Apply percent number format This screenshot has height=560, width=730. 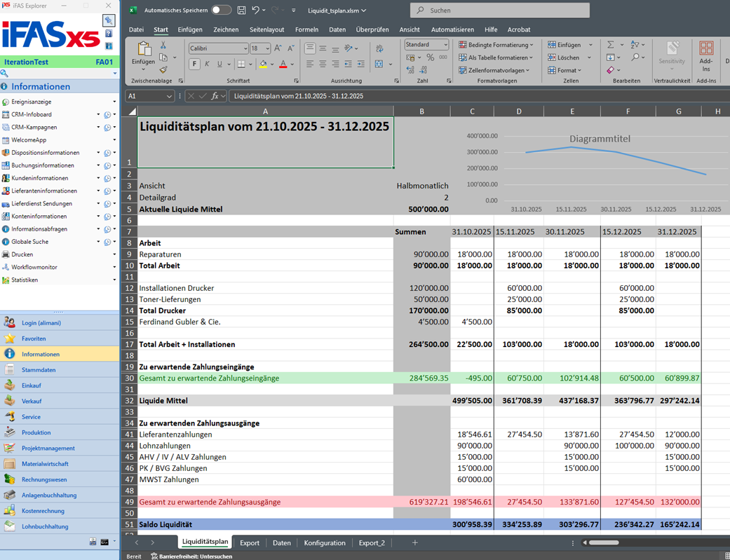click(430, 57)
